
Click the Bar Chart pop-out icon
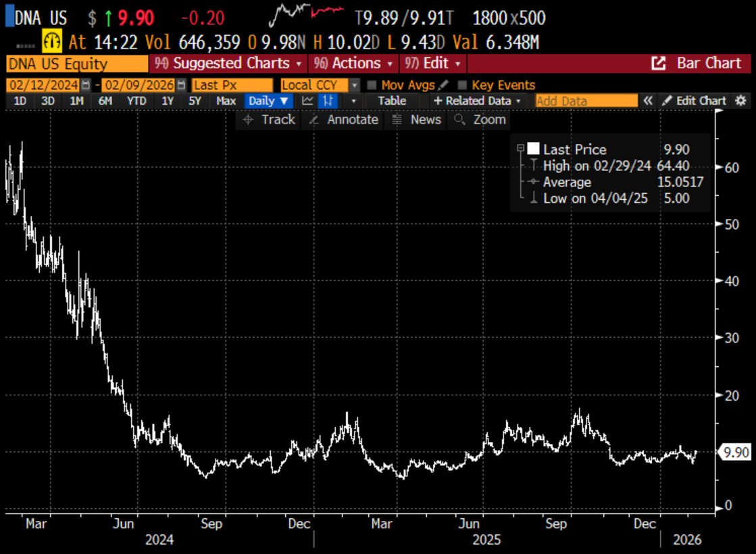(659, 63)
